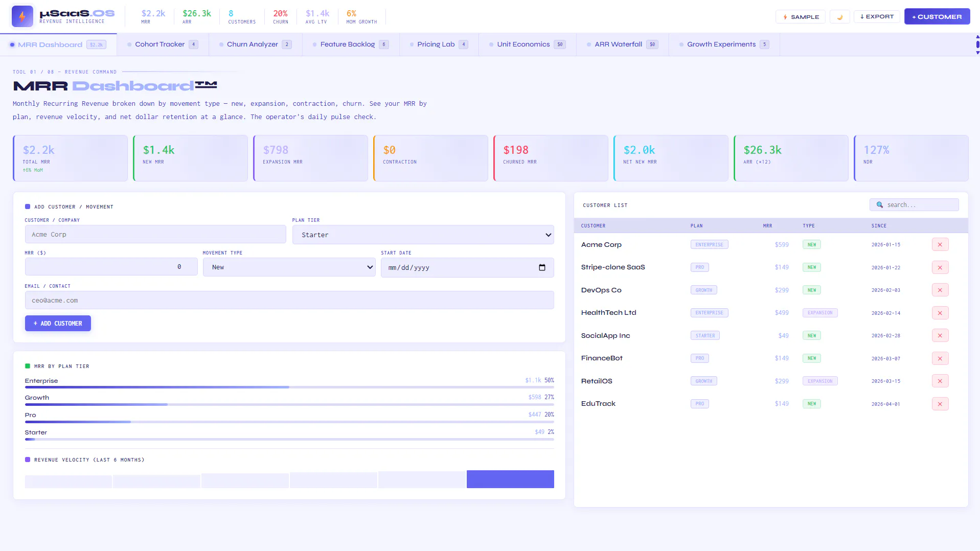Open the Unit Economics tab

click(x=528, y=44)
